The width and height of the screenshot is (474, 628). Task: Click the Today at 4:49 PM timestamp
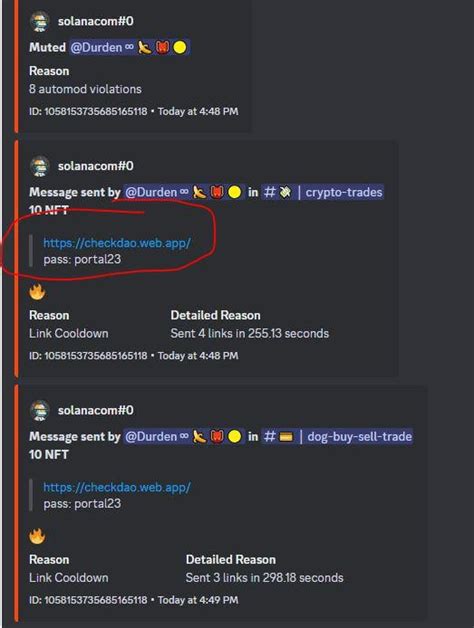tap(198, 600)
